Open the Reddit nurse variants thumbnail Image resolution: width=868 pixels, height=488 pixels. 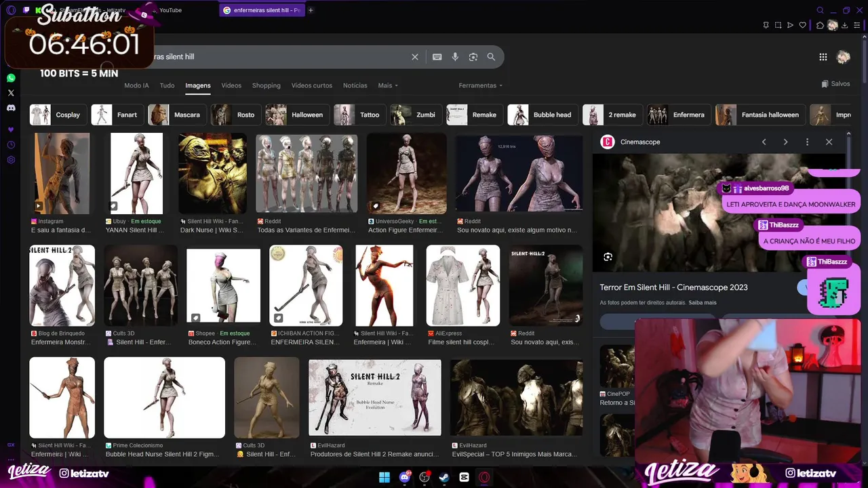[x=307, y=174]
